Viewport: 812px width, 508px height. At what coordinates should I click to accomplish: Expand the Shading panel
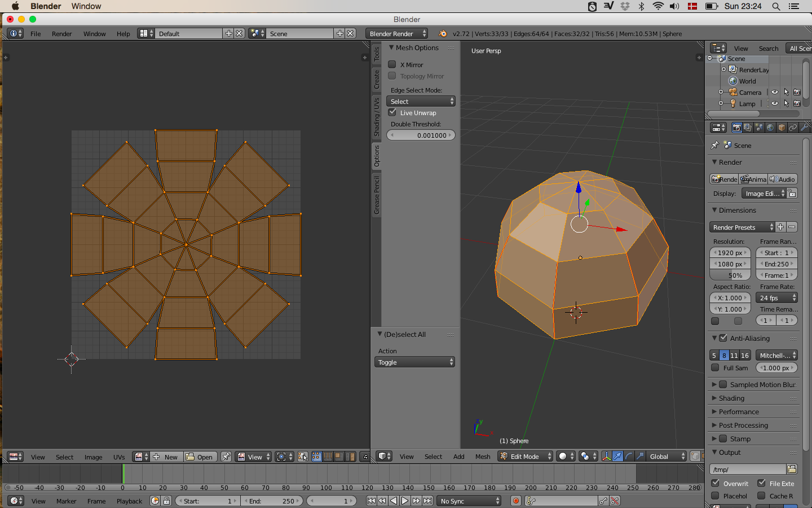tap(731, 398)
